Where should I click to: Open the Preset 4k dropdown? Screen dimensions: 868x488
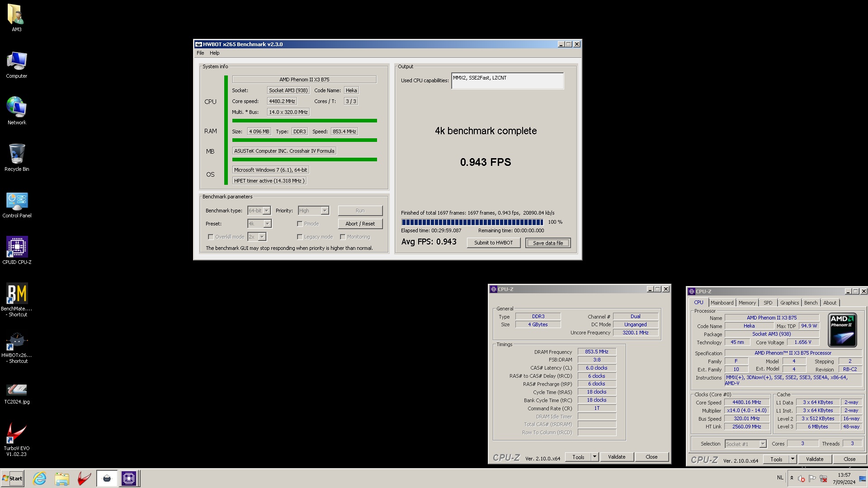(259, 224)
